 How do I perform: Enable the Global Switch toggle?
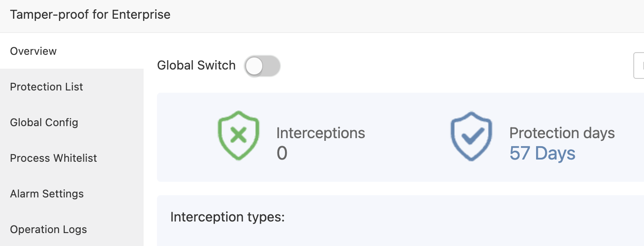coord(262,66)
